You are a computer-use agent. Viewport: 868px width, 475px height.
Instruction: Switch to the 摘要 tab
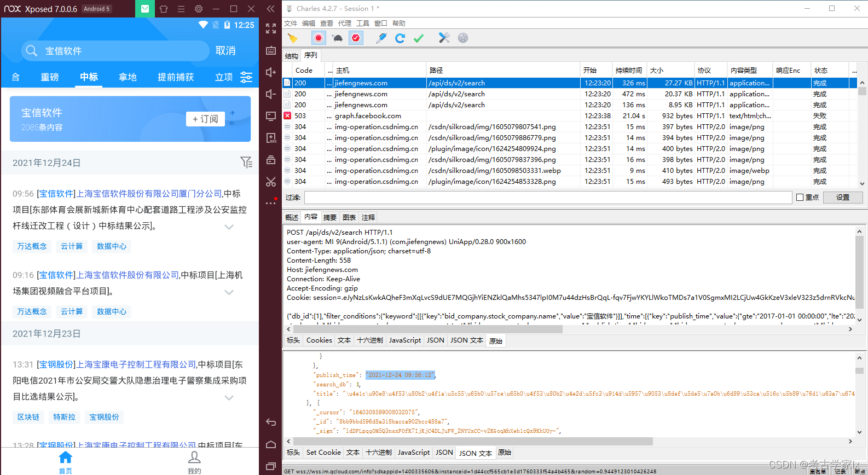[330, 217]
